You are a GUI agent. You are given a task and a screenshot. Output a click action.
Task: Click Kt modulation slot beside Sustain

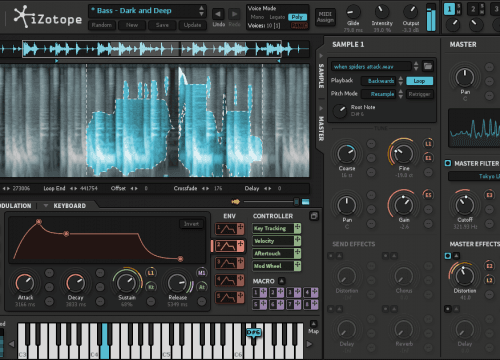151,287
